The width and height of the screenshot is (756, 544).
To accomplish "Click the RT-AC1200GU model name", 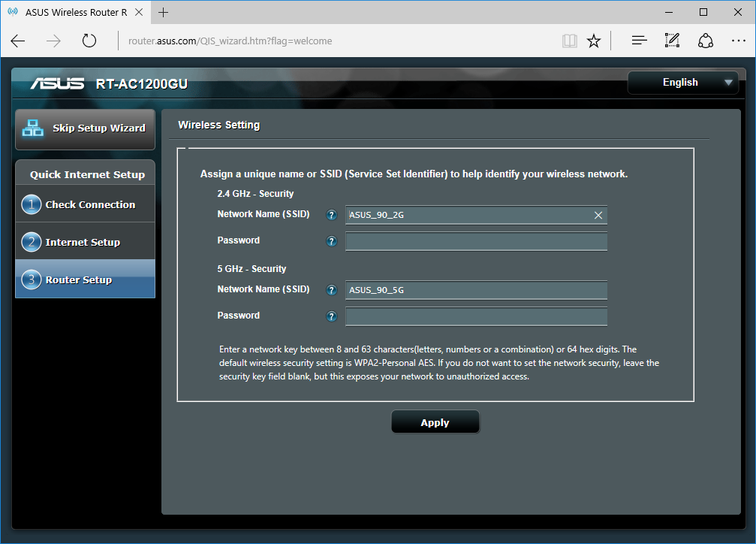I will 142,84.
